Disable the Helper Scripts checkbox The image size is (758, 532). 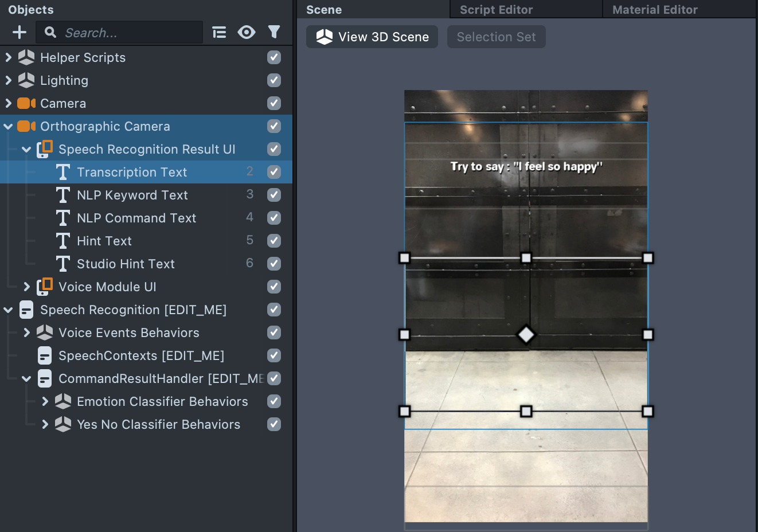tap(274, 57)
